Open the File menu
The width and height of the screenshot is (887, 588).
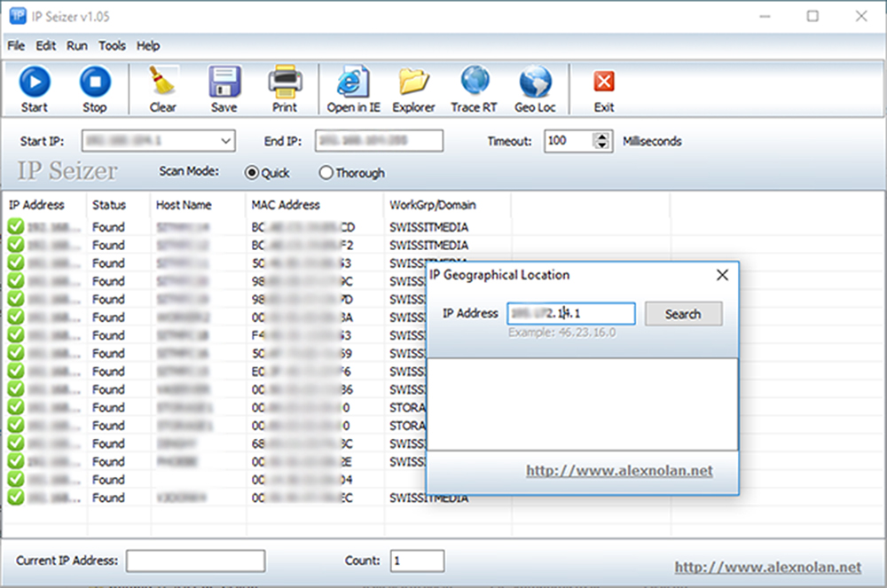[x=16, y=45]
